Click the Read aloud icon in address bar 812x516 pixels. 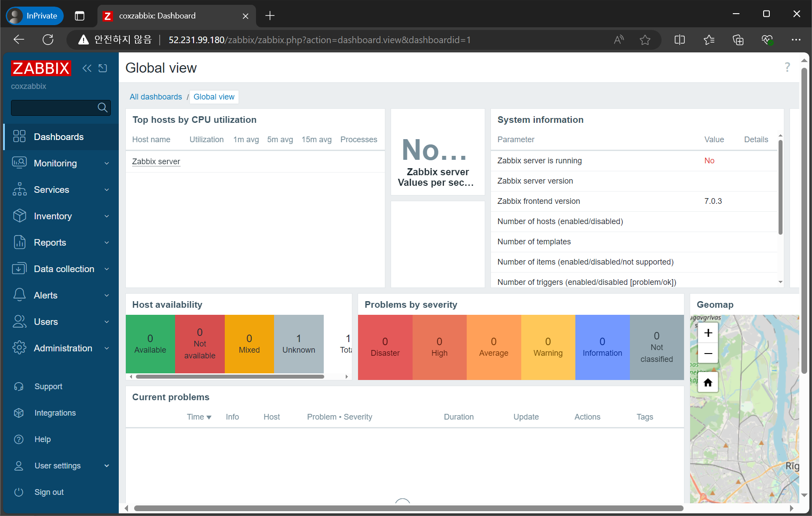[618, 40]
